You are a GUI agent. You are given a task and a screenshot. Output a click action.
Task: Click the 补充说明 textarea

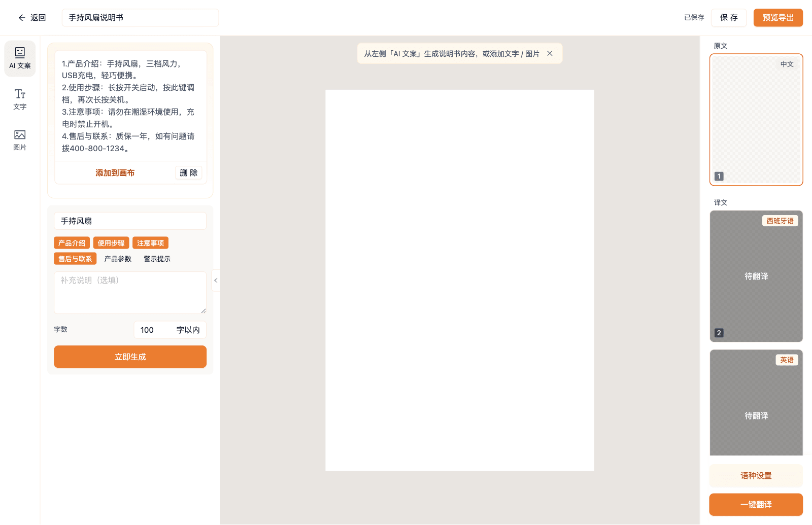click(x=130, y=293)
